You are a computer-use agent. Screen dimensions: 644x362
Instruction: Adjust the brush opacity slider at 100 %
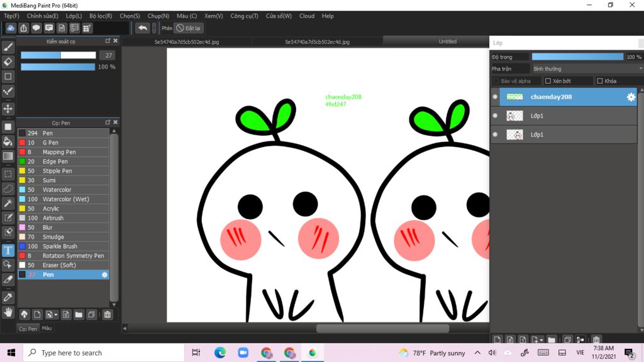[x=58, y=67]
